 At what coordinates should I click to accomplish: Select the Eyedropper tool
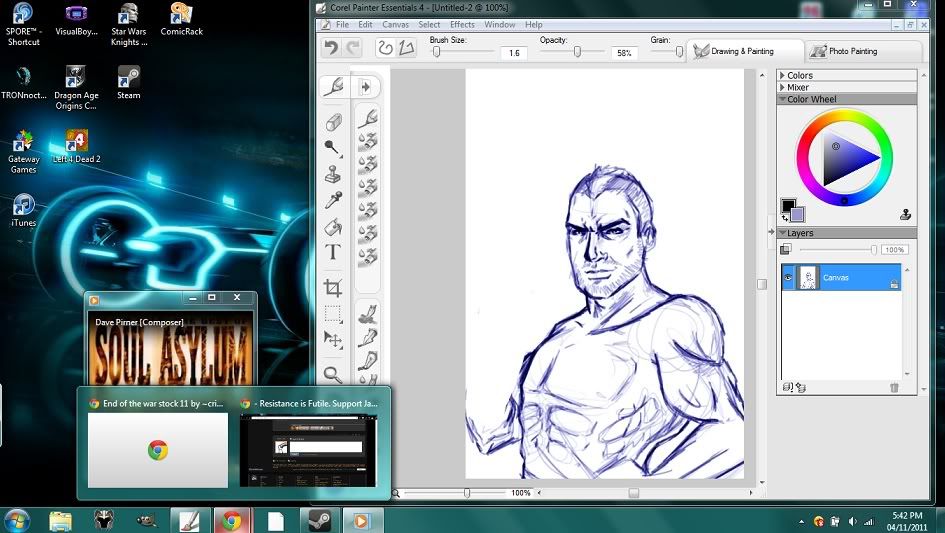tap(333, 200)
